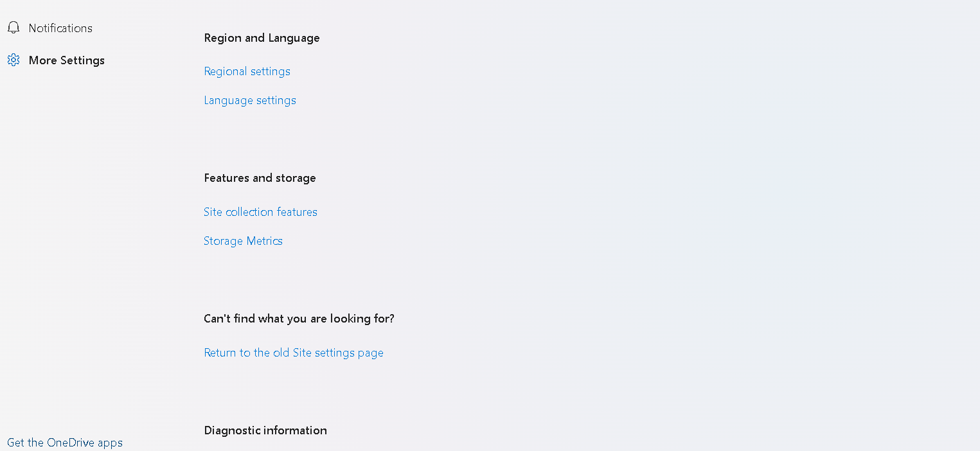Viewport: 980px width, 451px height.
Task: Click the Region and Language heading
Action: (x=262, y=38)
